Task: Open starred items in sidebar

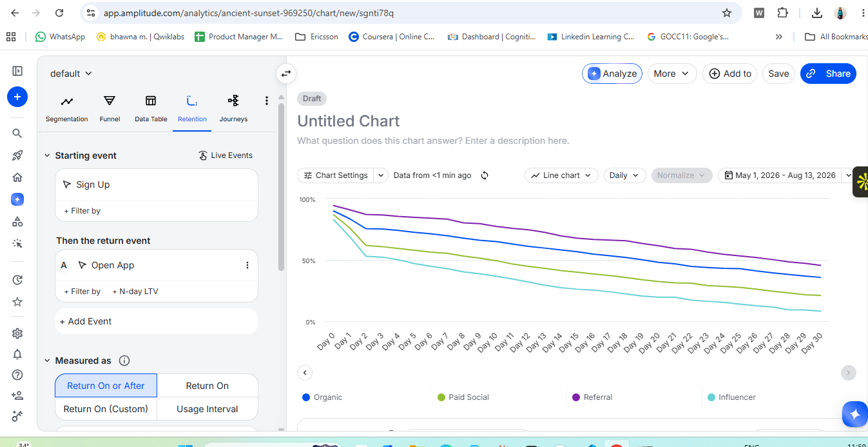Action: point(17,302)
